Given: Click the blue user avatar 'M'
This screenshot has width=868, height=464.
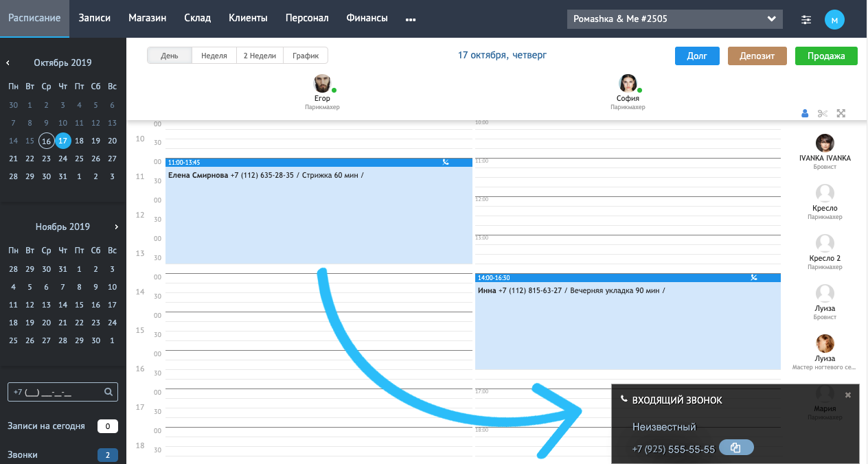Looking at the screenshot, I should (x=834, y=20).
